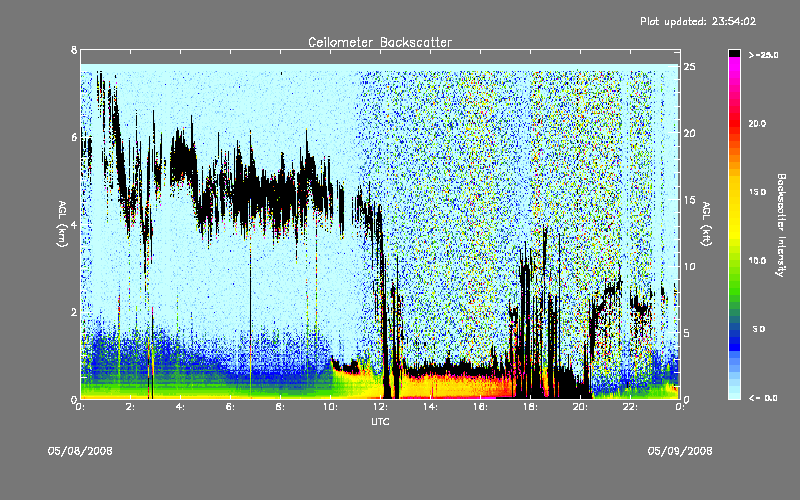800x500 pixels.
Task: Click the "6:" hour tick on UTC axis
Action: coord(230,407)
